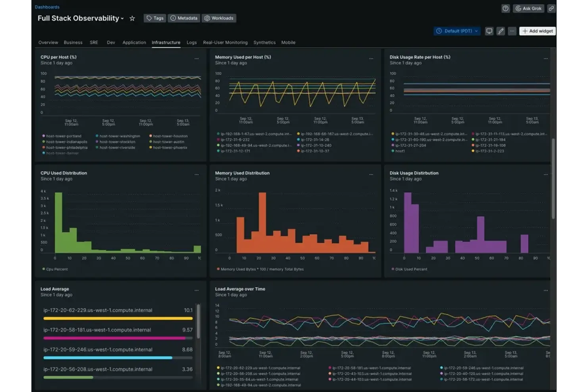Image resolution: width=588 pixels, height=392 pixels.
Task: Open the Ask Grok assistant
Action: 528,8
